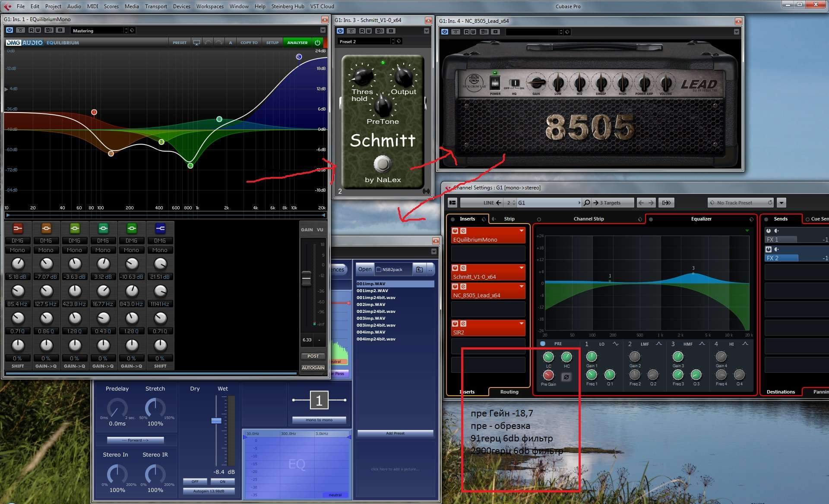Click phase invert button in PRE section
The image size is (829, 504).
(566, 377)
